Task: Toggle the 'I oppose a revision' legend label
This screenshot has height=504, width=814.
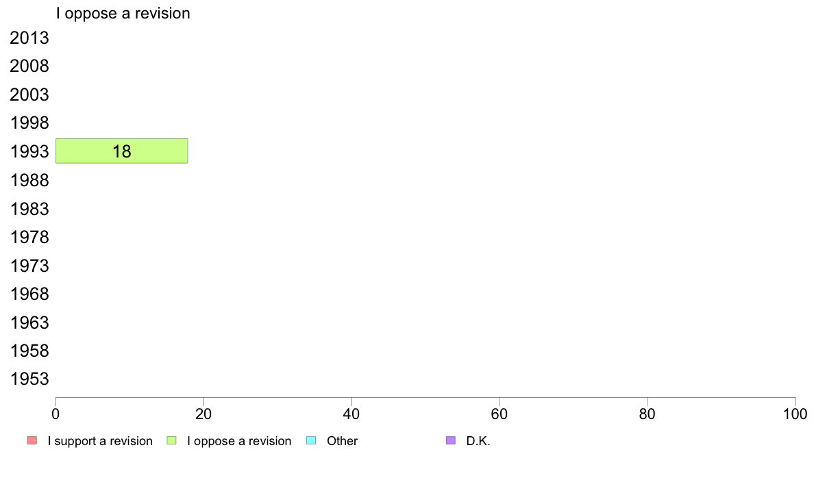Action: coord(239,441)
